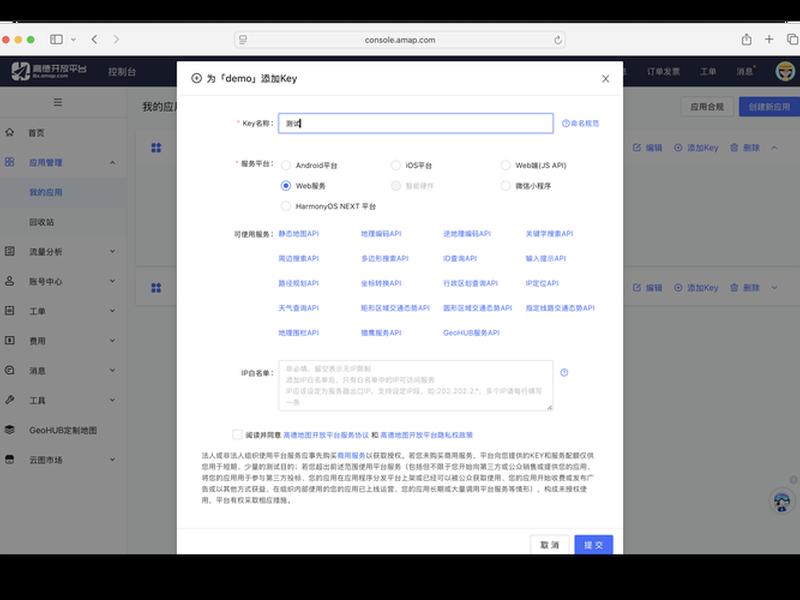The image size is (800, 600).
Task: Open 我的应用 in the sidebar
Action: 45,192
